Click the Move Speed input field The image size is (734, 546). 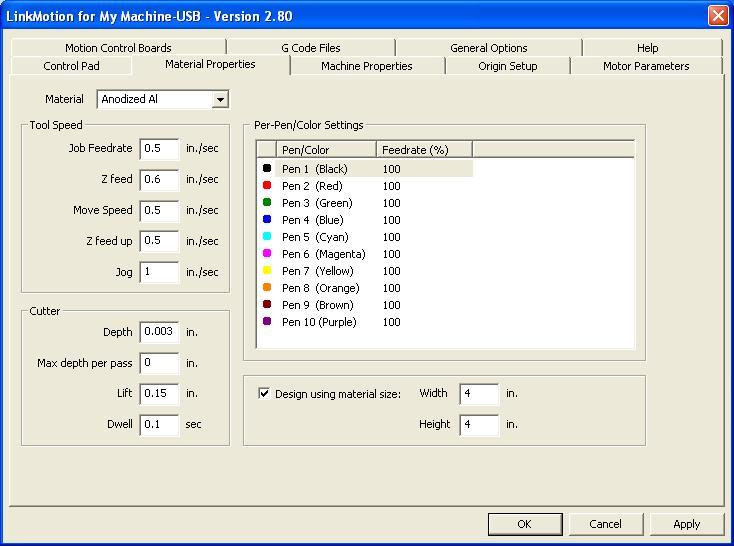pos(159,210)
